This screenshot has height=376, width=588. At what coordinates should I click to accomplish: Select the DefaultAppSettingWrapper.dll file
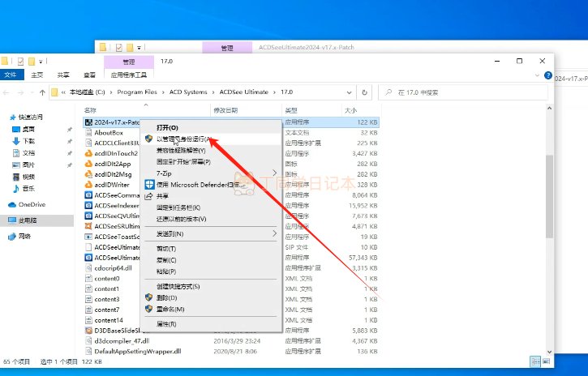(138, 351)
